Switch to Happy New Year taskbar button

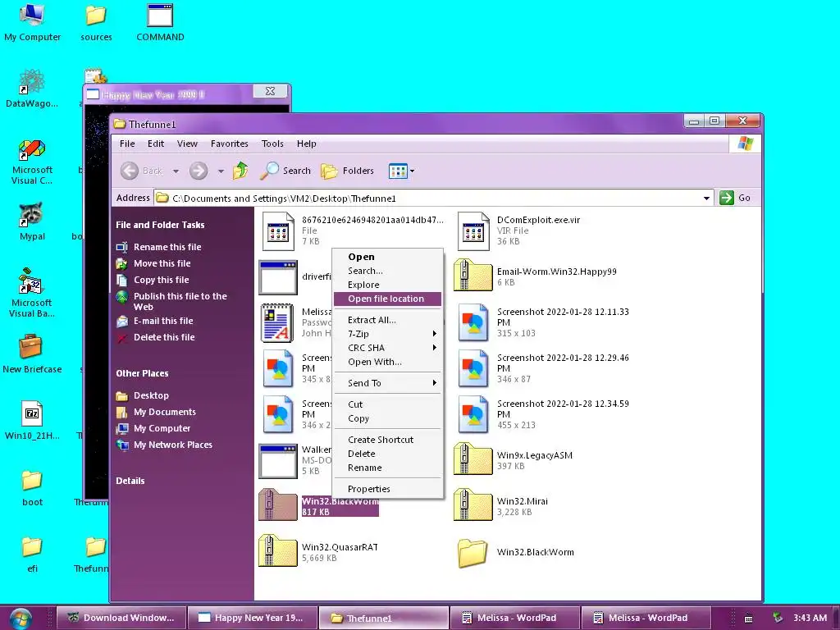click(x=253, y=618)
